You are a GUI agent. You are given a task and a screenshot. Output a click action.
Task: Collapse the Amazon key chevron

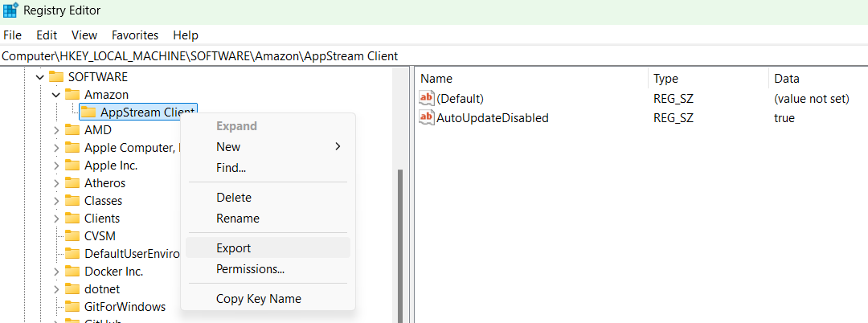[x=55, y=95]
